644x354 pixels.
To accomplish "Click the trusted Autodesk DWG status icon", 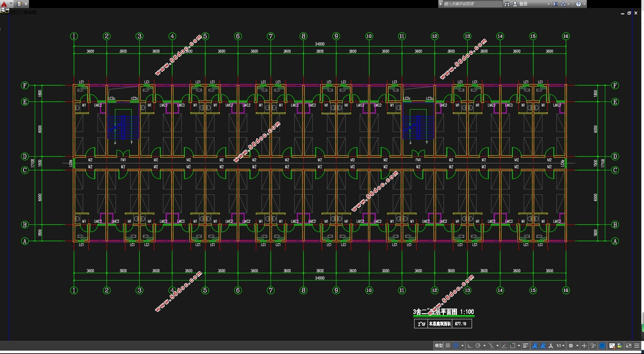I will (x=620, y=346).
